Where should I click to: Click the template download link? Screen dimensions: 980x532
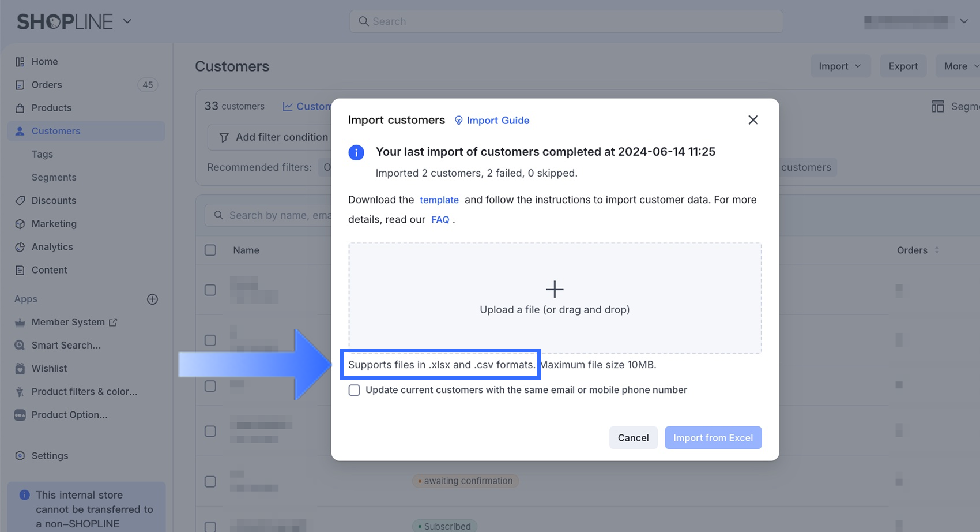(439, 200)
